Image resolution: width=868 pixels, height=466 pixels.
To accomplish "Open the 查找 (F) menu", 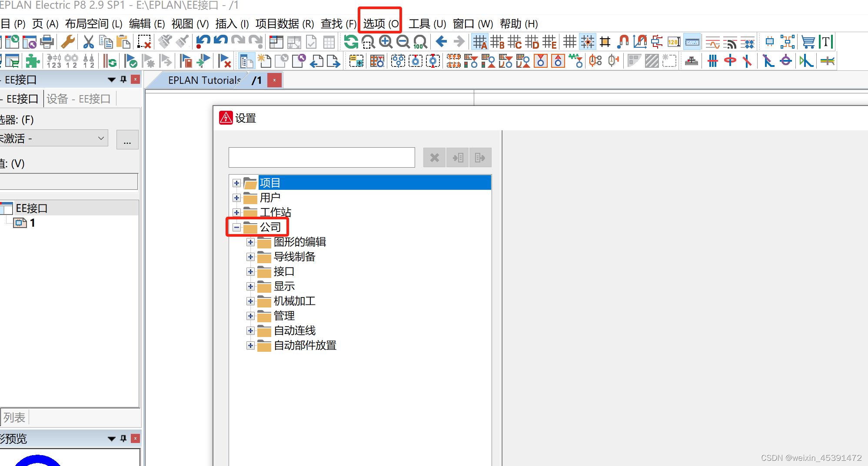I will 339,24.
